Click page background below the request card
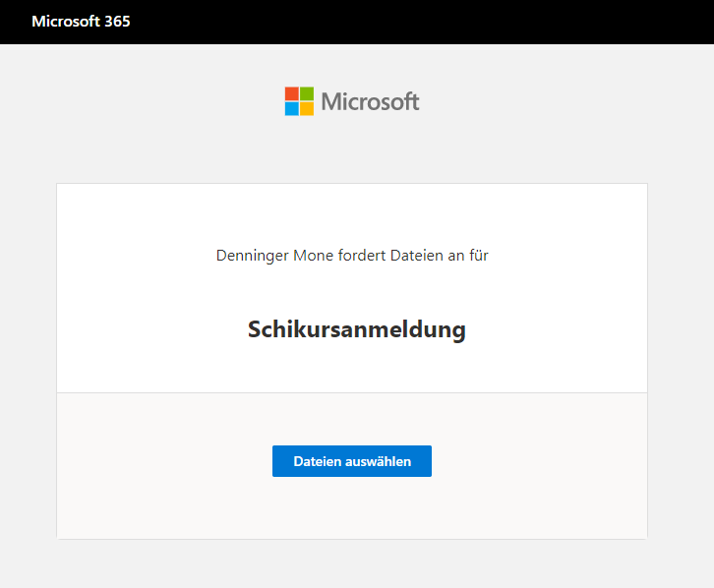This screenshot has width=714, height=588. point(352,564)
